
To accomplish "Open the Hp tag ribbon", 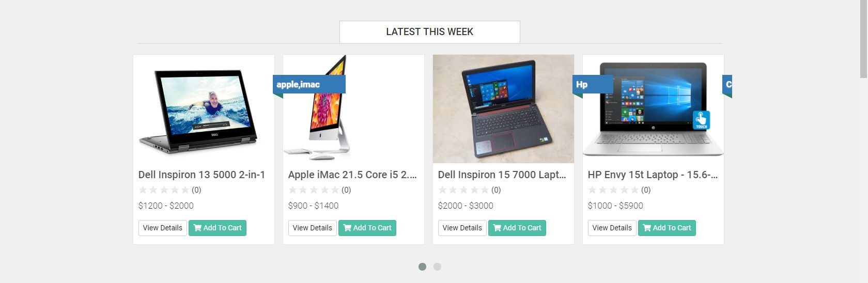I will [x=593, y=84].
